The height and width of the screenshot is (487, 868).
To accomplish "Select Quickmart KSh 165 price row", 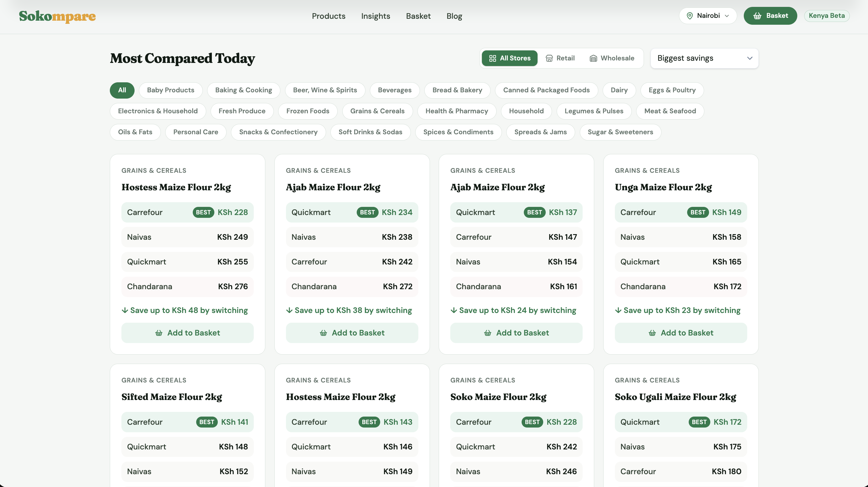I will click(x=681, y=262).
